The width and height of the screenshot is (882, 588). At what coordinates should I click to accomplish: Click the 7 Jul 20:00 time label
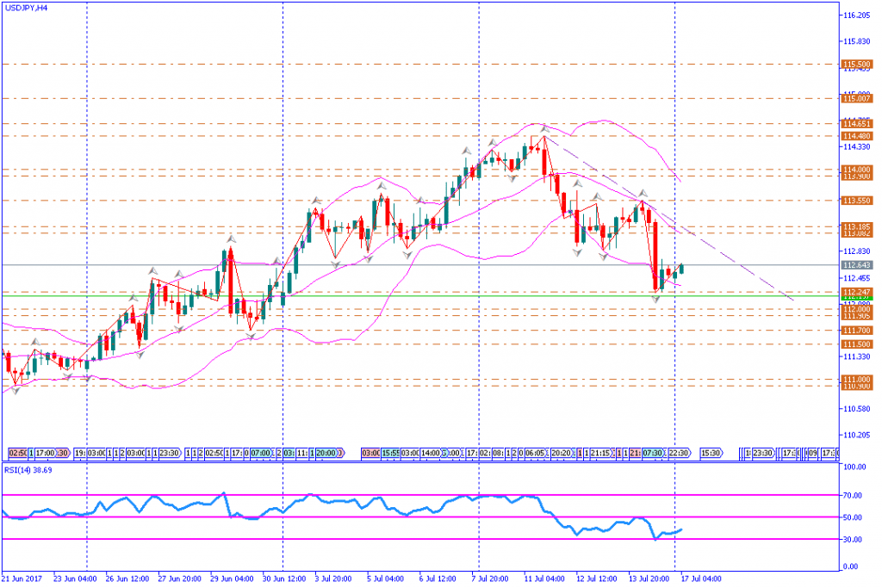pyautogui.click(x=490, y=579)
